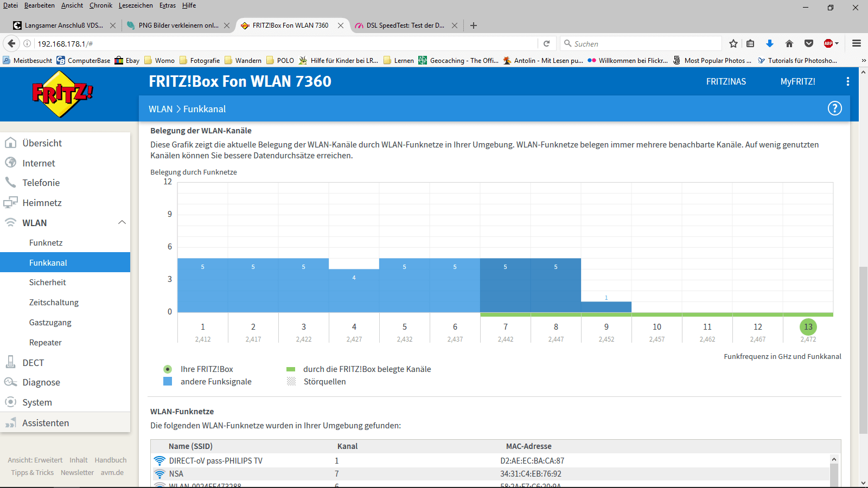Bookmark page with the star icon
This screenshot has height=488, width=868.
[x=733, y=43]
